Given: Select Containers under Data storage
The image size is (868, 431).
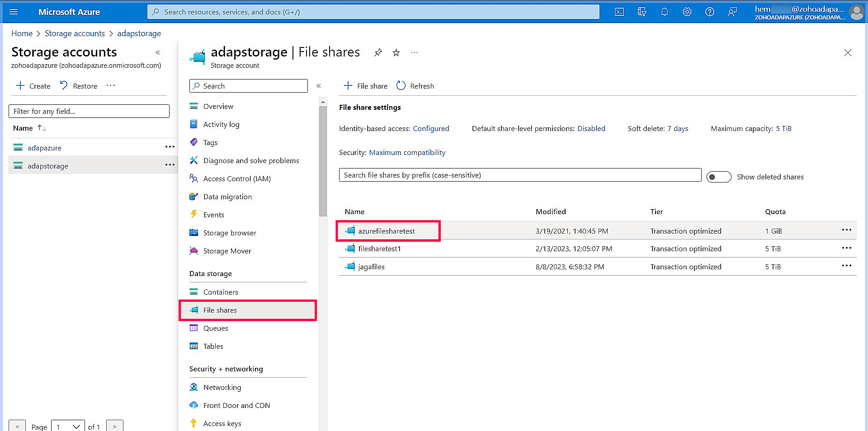Looking at the screenshot, I should (221, 292).
